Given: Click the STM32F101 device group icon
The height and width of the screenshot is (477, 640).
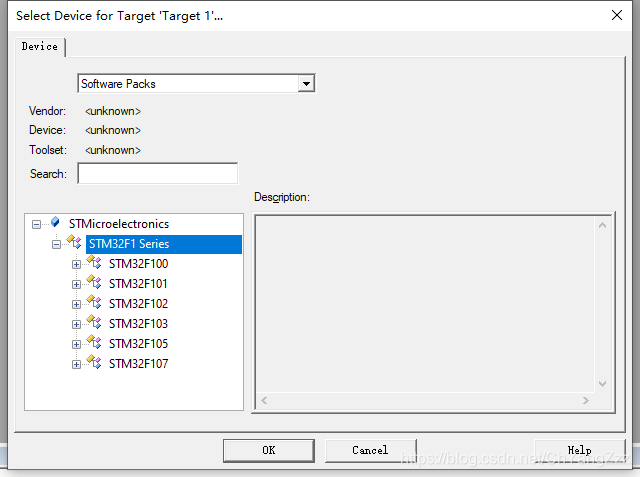Looking at the screenshot, I should 94,282.
